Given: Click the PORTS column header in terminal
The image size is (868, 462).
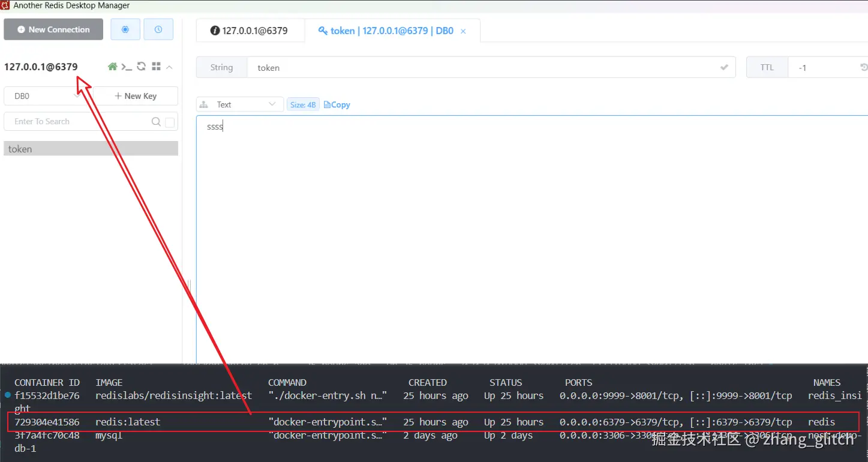Looking at the screenshot, I should [x=578, y=382].
